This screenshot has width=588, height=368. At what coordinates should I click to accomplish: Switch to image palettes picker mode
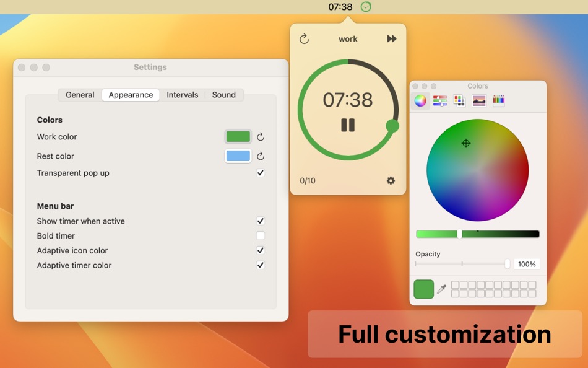(479, 100)
